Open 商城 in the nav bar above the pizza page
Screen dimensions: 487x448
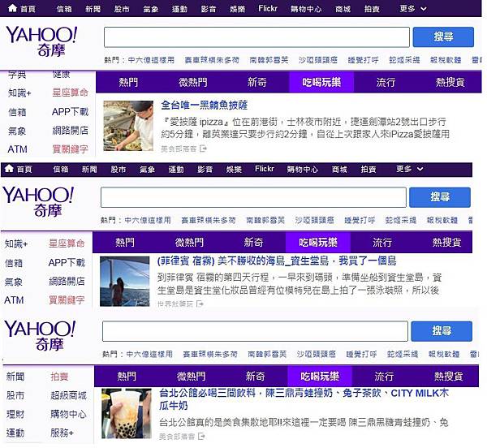(x=343, y=9)
